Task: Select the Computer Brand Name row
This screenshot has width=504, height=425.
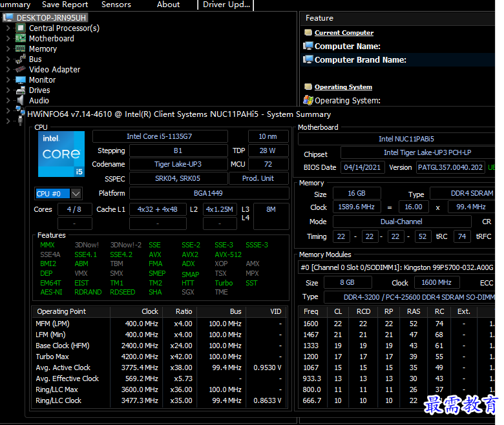Action: click(360, 60)
